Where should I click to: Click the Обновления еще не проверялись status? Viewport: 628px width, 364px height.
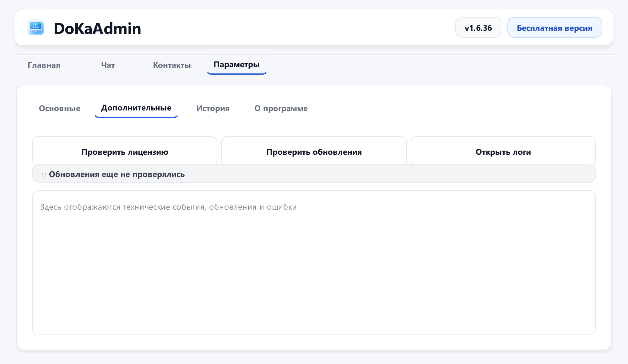click(x=314, y=174)
